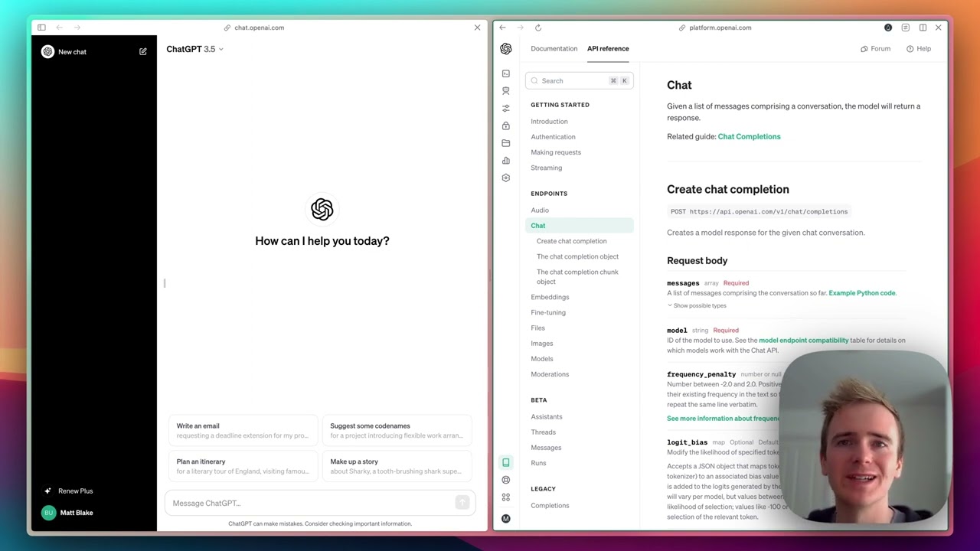The height and width of the screenshot is (551, 980).
Task: Click the Renew Plus sparkle icon
Action: [47, 491]
